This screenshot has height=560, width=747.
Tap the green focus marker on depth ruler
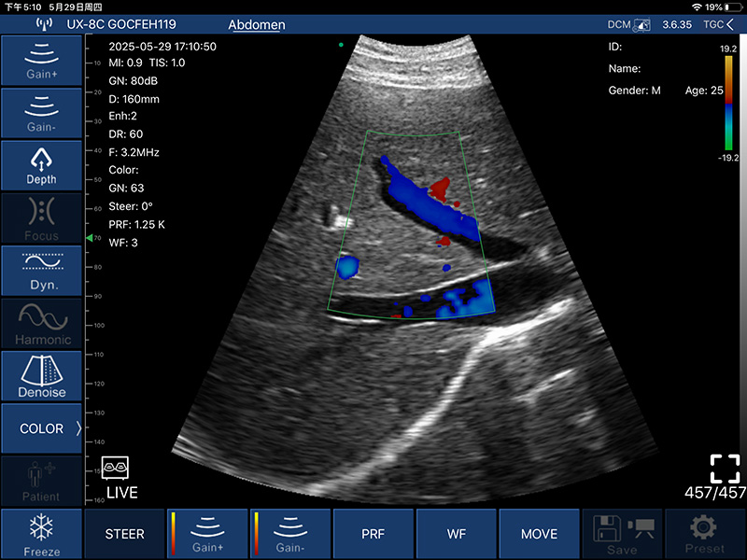pos(89,240)
